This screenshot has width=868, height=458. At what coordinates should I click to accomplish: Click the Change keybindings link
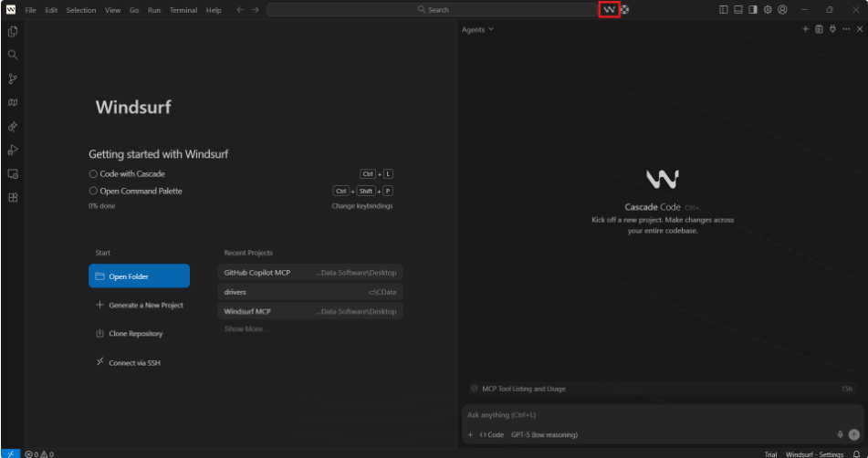point(362,206)
